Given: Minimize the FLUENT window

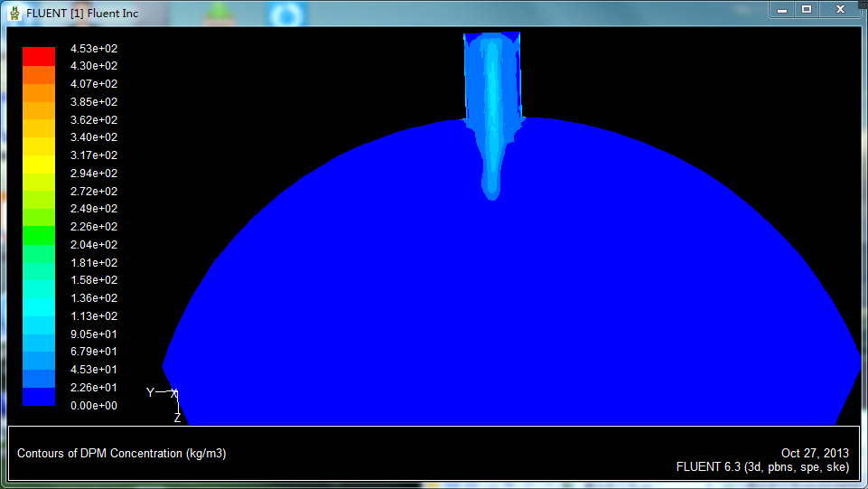Looking at the screenshot, I should 782,10.
